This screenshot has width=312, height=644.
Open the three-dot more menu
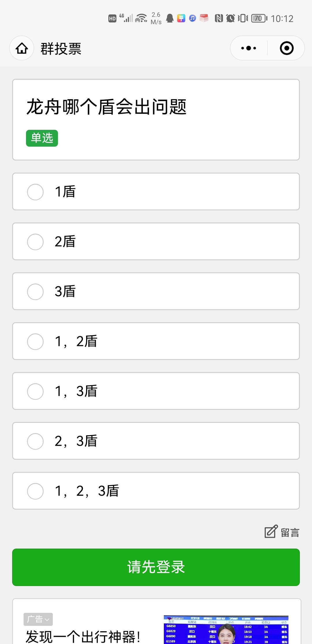249,48
